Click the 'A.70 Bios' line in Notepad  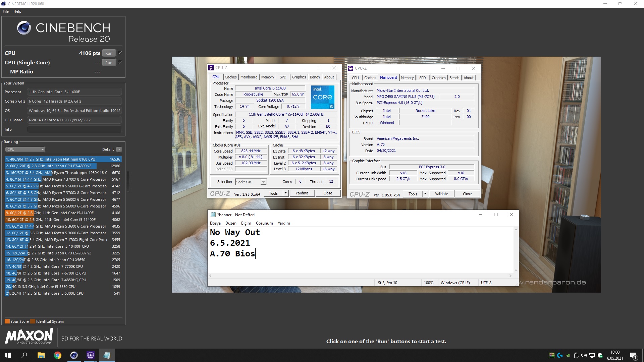point(232,254)
